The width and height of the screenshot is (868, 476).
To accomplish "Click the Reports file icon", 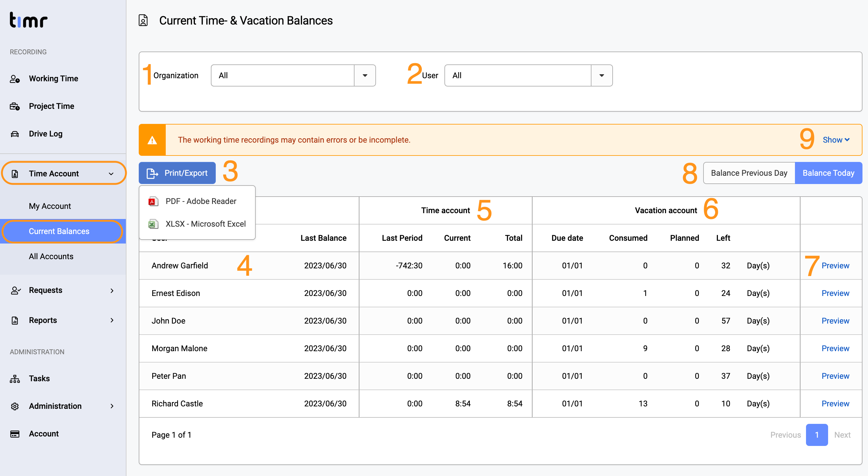I will [15, 320].
